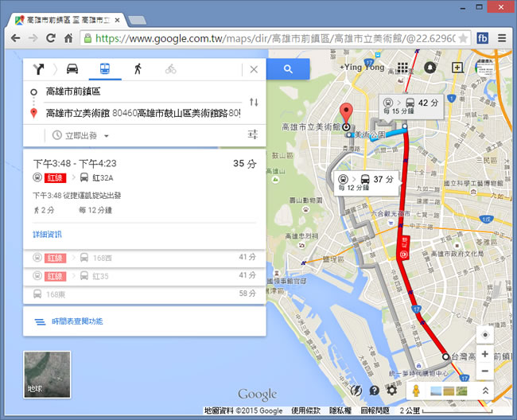Click the blue search magnifier button

point(288,69)
